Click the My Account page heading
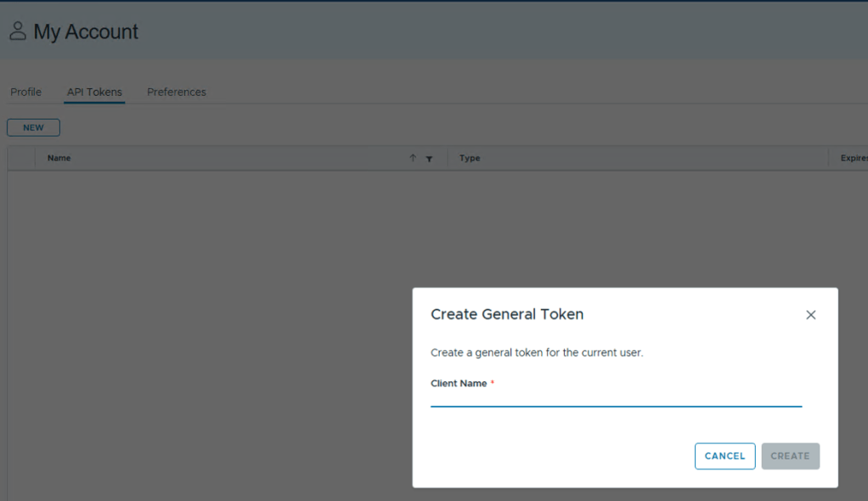Viewport: 868px width, 501px height. 86,32
